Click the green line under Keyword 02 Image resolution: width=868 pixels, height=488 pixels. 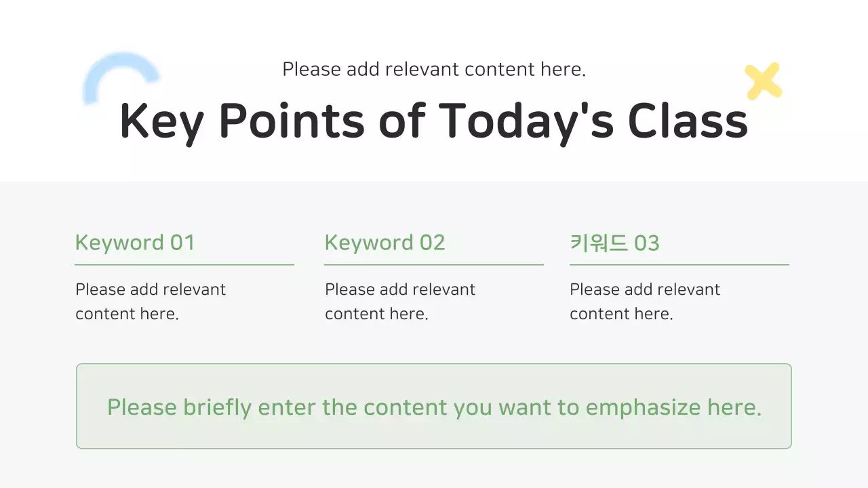[434, 264]
